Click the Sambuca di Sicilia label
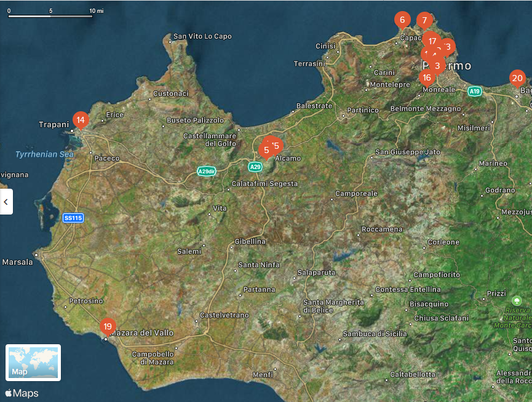 click(375, 334)
